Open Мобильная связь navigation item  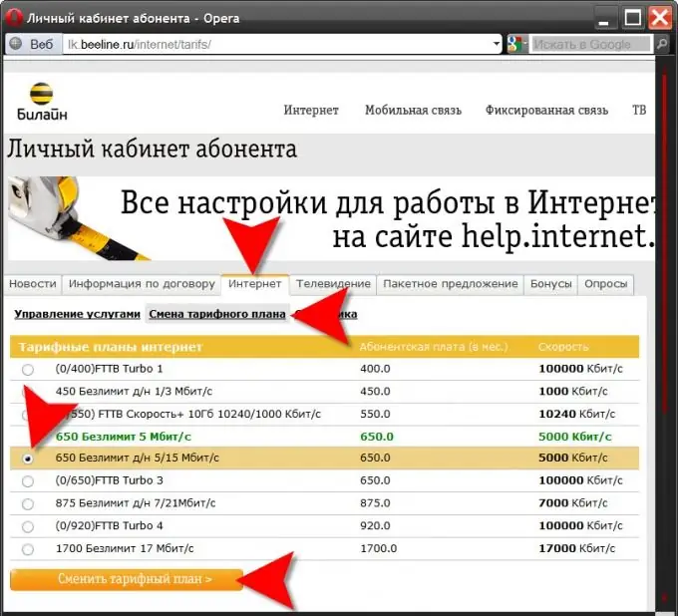pyautogui.click(x=413, y=110)
